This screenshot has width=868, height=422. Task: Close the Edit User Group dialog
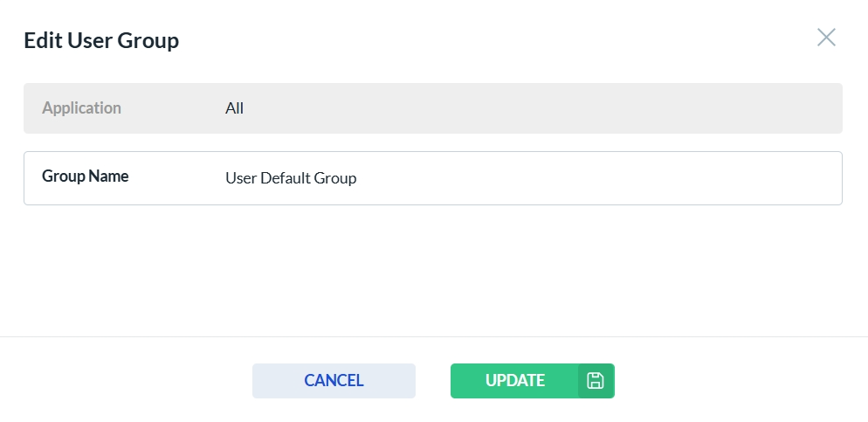tap(826, 38)
